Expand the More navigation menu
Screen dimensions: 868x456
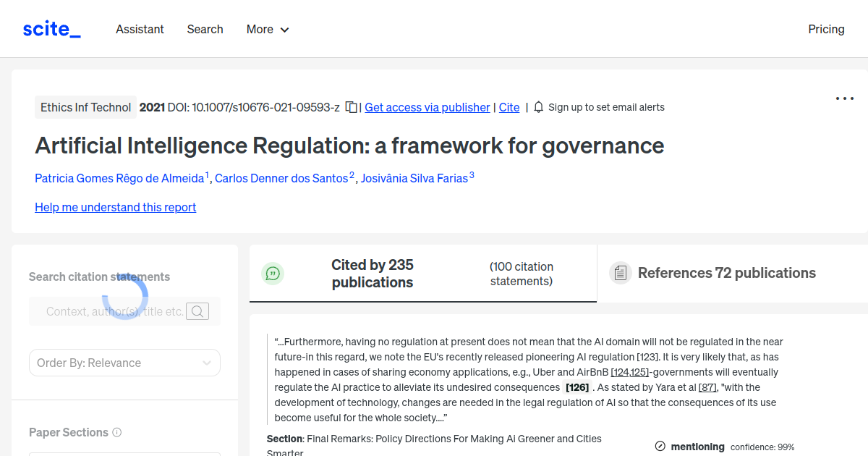[x=267, y=30]
